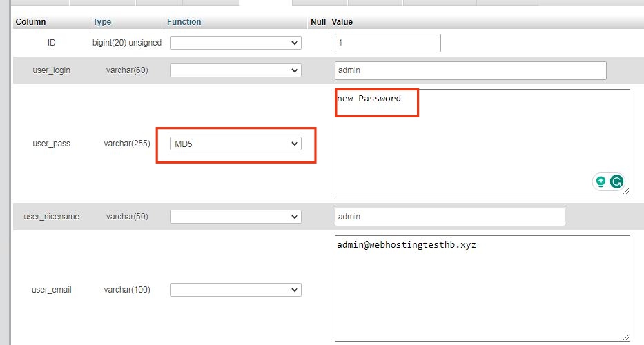Click the Value column header
The image size is (644, 345).
click(342, 22)
